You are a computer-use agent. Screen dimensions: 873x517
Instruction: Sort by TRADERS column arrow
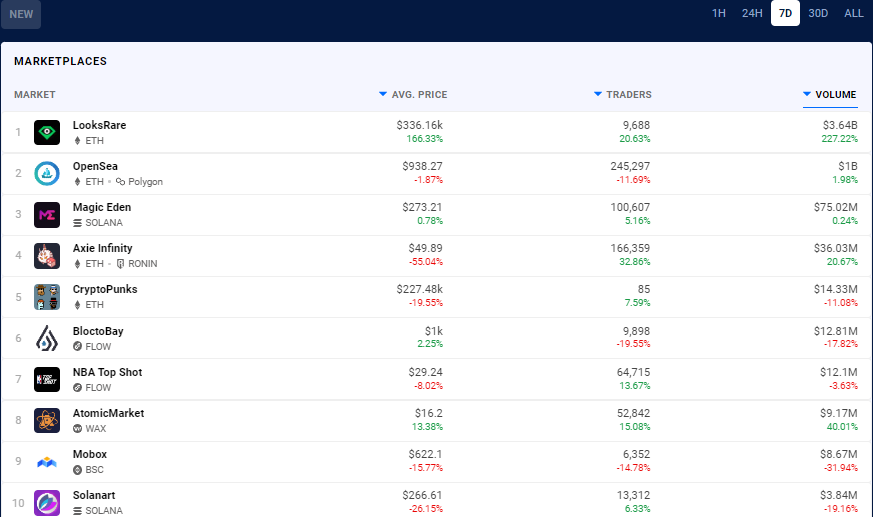[597, 94]
